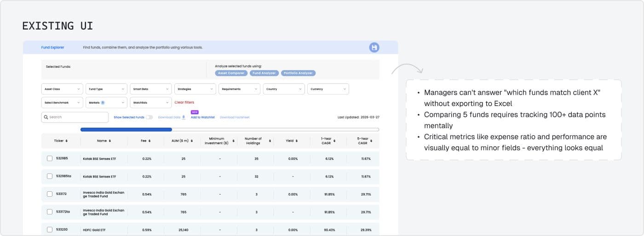Click the 90.43% 1-Year CAGR value
This screenshot has height=236, width=644.
point(329,229)
